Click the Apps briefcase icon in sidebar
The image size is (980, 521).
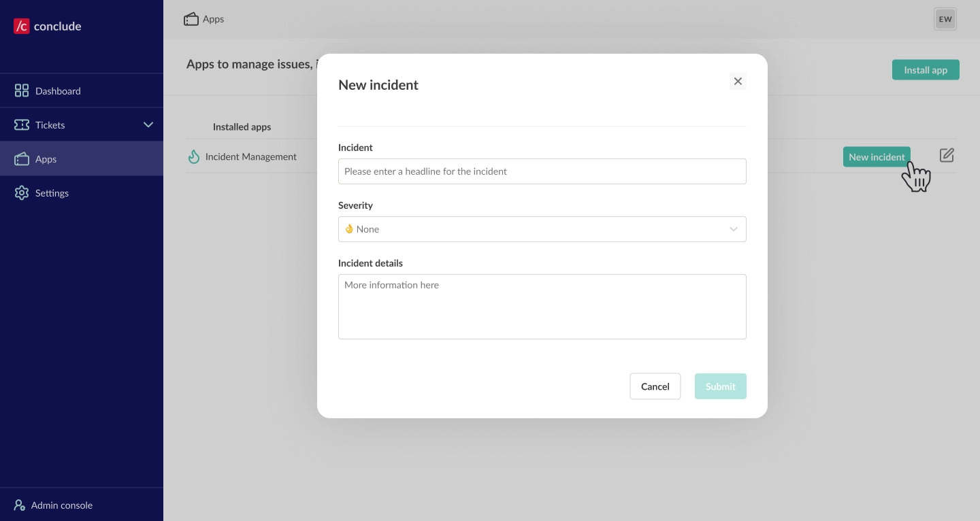pyautogui.click(x=22, y=159)
